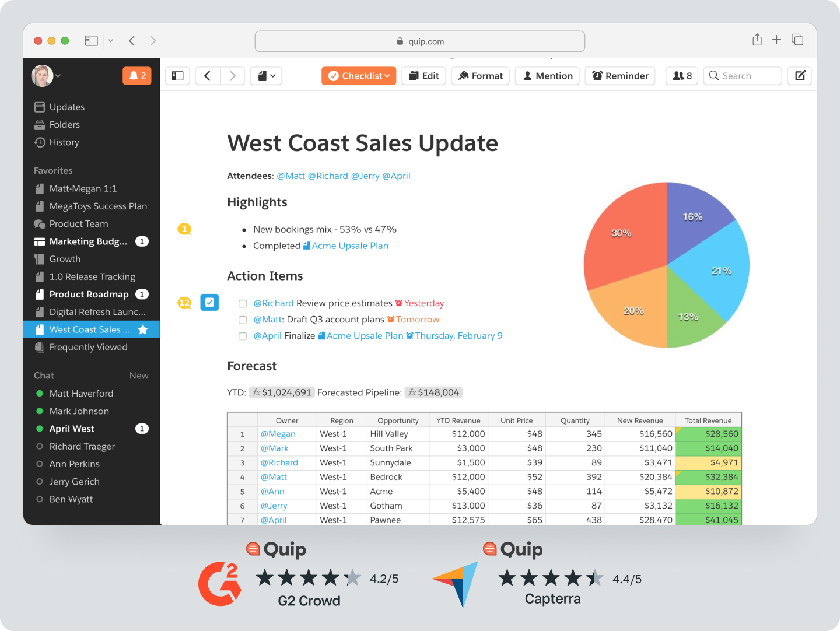Click the yellow comment bubble marked 12
840x631 pixels.
[184, 303]
